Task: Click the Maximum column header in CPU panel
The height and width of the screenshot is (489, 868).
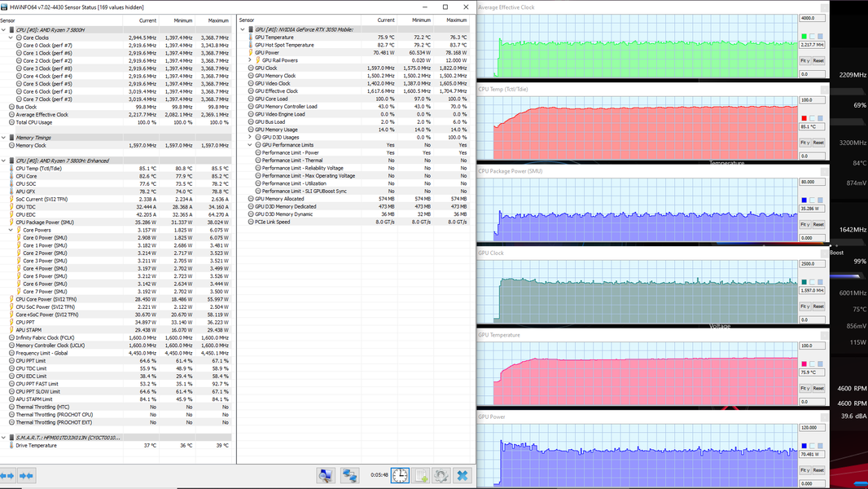Action: point(218,20)
